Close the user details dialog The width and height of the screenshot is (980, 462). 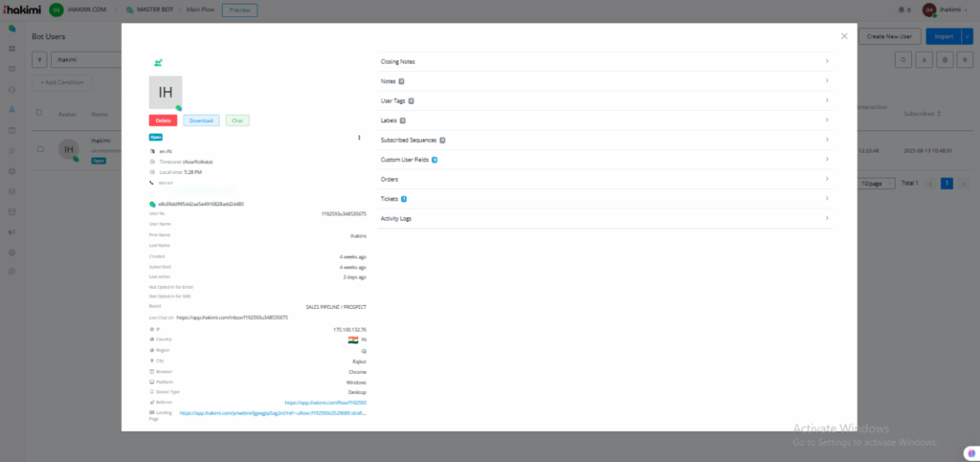tap(844, 36)
